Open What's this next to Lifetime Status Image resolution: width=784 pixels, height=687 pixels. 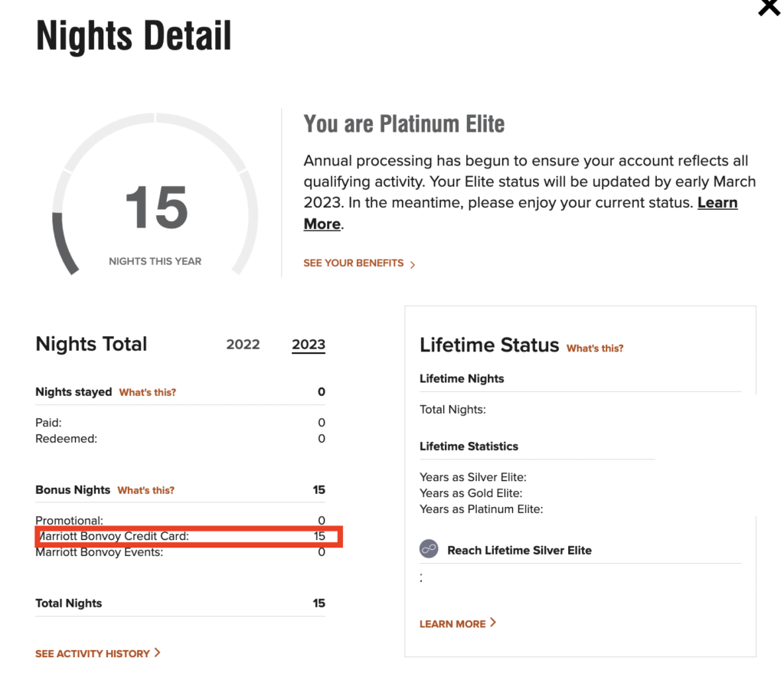[594, 348]
